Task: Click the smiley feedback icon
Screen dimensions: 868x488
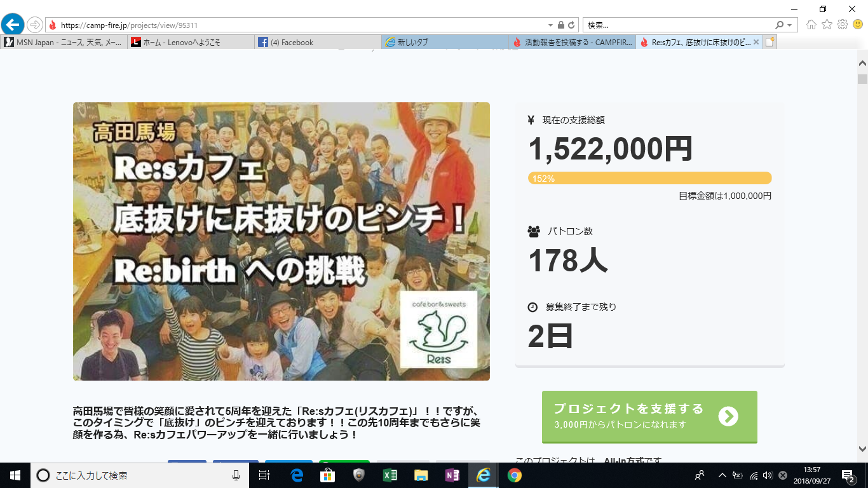Action: click(858, 25)
